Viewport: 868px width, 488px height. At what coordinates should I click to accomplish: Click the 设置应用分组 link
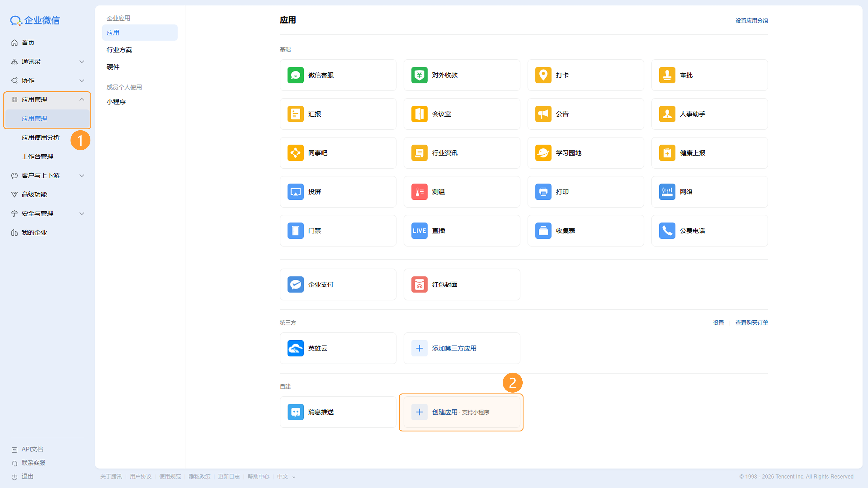click(751, 21)
